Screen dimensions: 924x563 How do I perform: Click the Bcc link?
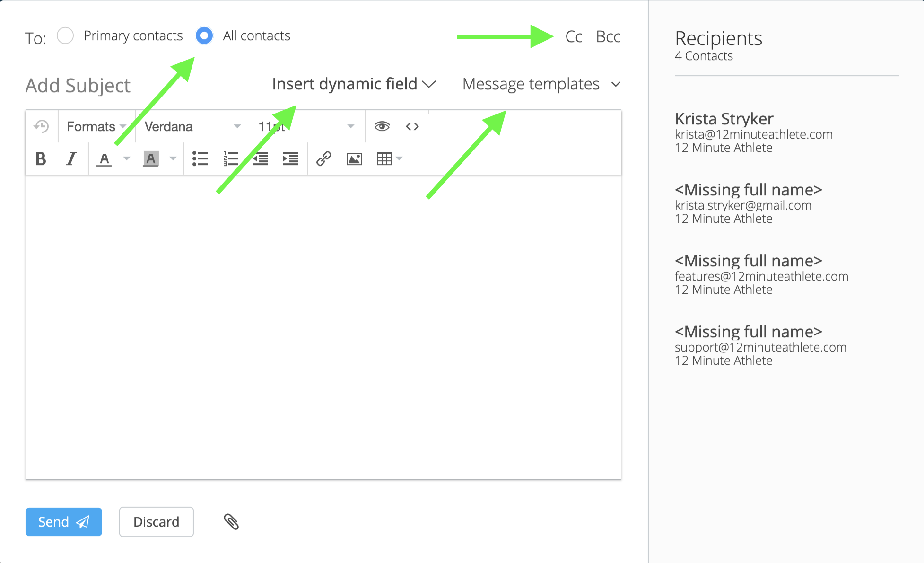(x=608, y=37)
